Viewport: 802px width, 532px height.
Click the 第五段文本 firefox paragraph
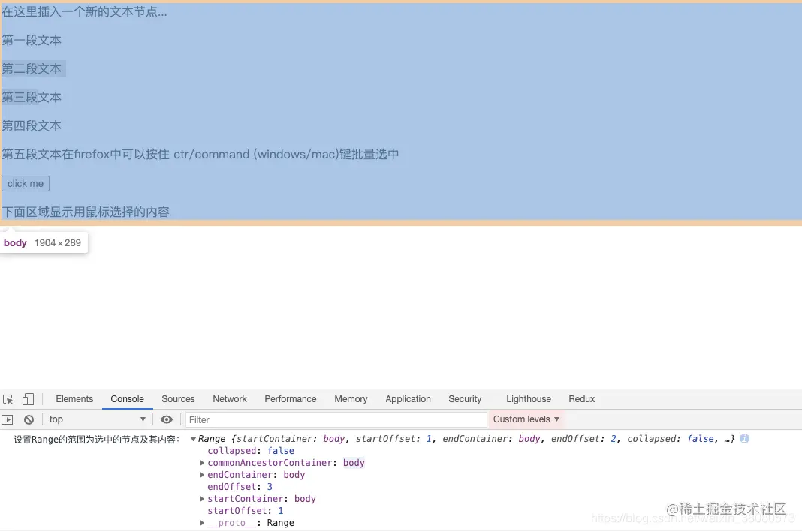tap(200, 155)
